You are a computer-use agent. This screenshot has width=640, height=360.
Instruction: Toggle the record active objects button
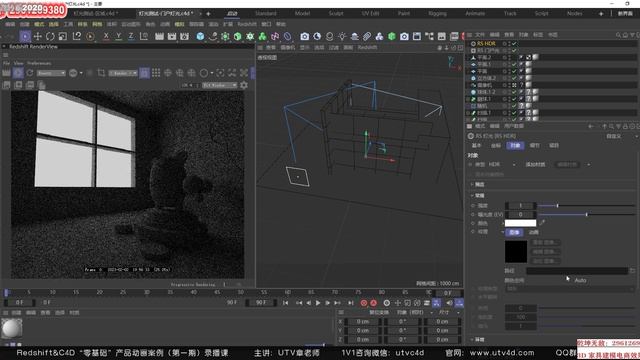pos(364,303)
